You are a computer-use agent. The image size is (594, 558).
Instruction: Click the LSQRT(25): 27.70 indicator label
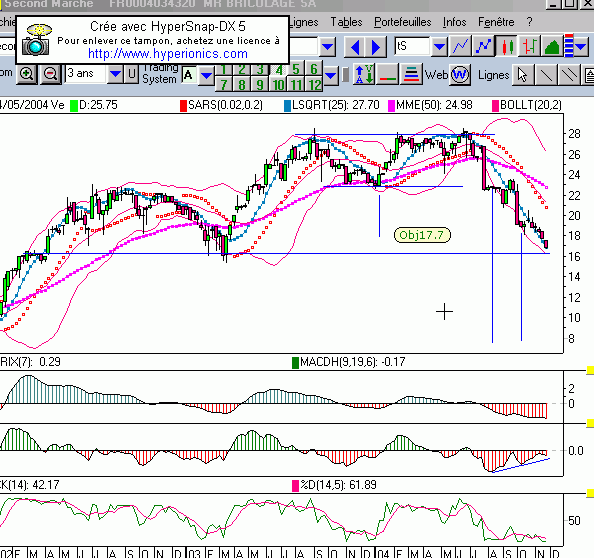pyautogui.click(x=336, y=105)
